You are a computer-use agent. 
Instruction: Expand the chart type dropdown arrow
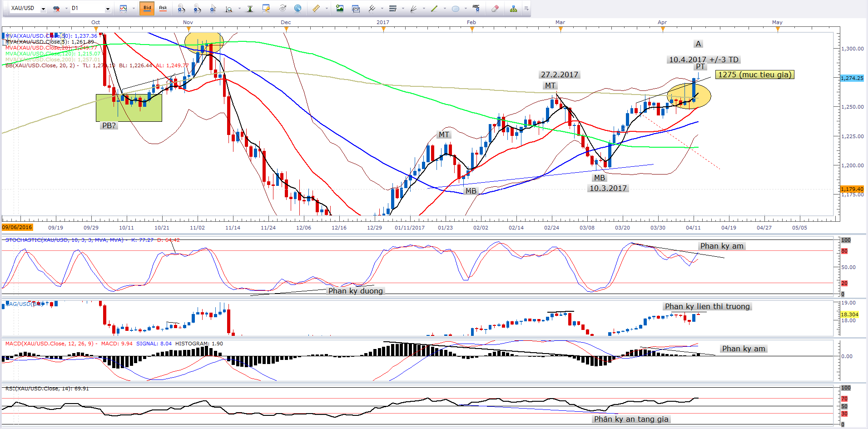coord(133,9)
